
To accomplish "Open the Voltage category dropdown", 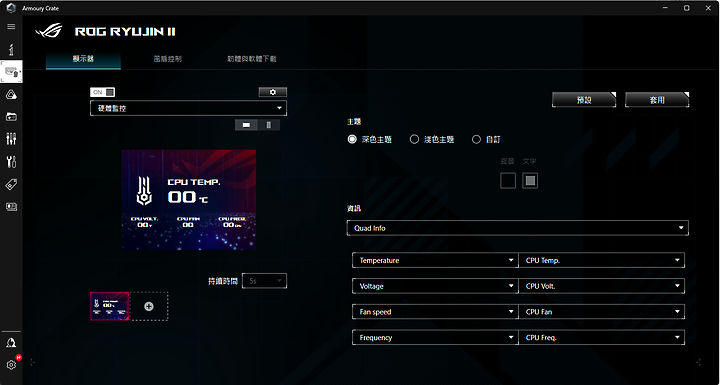I will pyautogui.click(x=435, y=286).
